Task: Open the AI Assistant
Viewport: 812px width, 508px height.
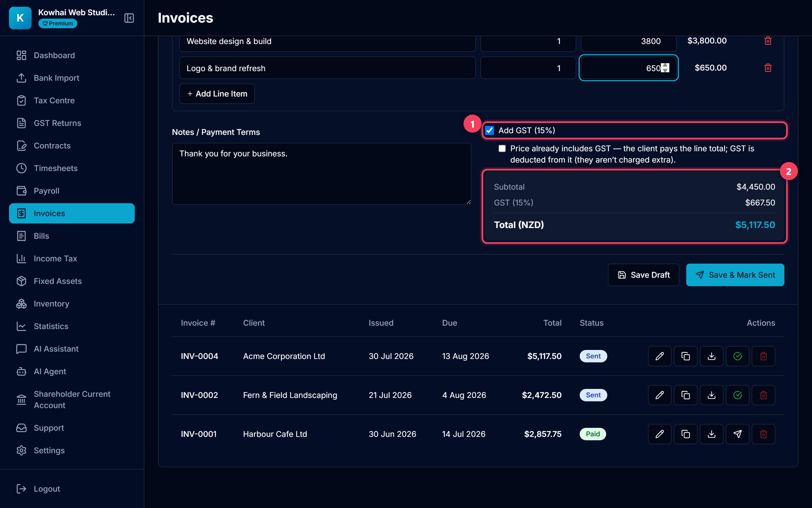Action: (72, 349)
